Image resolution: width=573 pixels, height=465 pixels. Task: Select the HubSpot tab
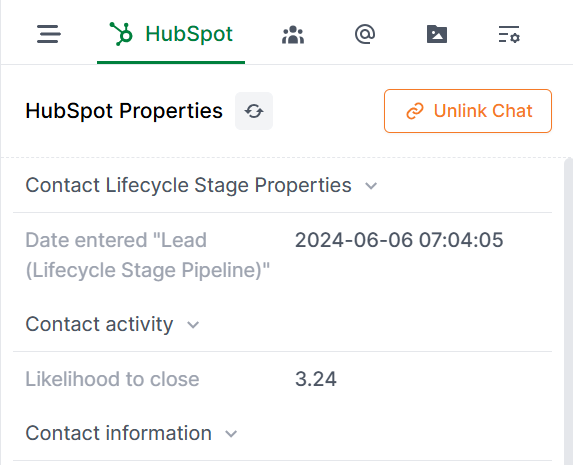[x=171, y=34]
